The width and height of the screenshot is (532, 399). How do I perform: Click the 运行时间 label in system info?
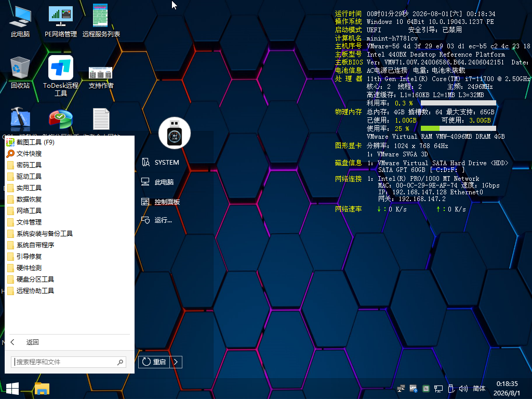(x=348, y=14)
